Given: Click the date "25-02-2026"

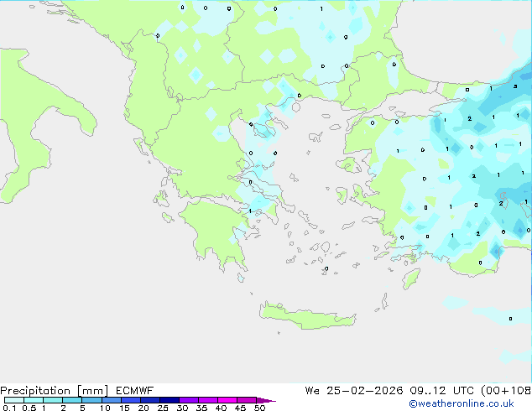Looking at the screenshot, I should 365,391.
